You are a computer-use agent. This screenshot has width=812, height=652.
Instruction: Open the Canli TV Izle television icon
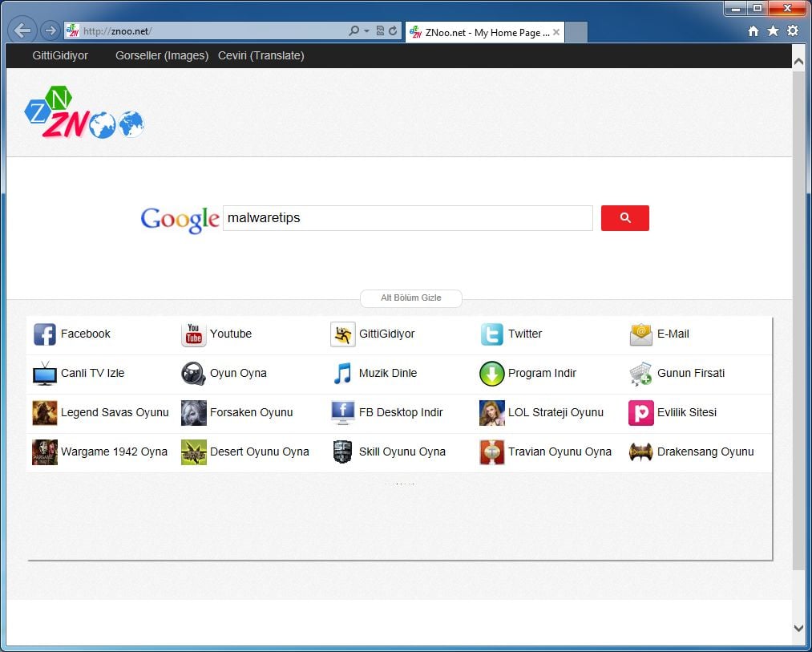45,374
